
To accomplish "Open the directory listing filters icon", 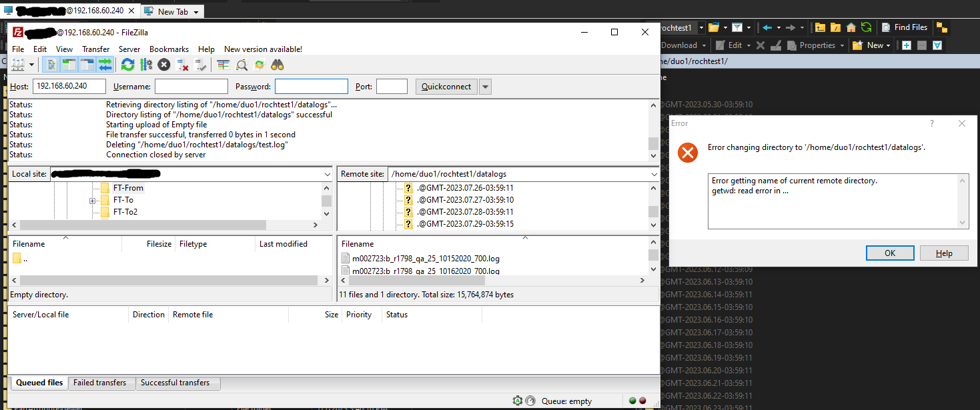I will [x=223, y=65].
